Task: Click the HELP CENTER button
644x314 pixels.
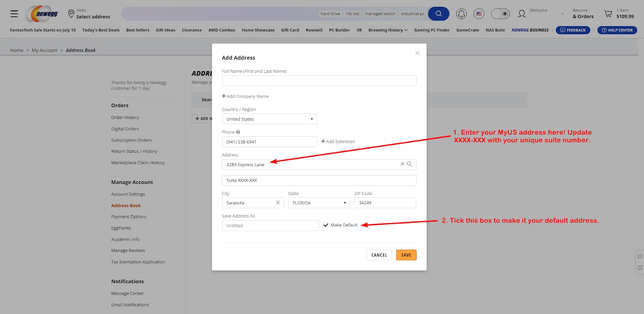Action: 617,30
